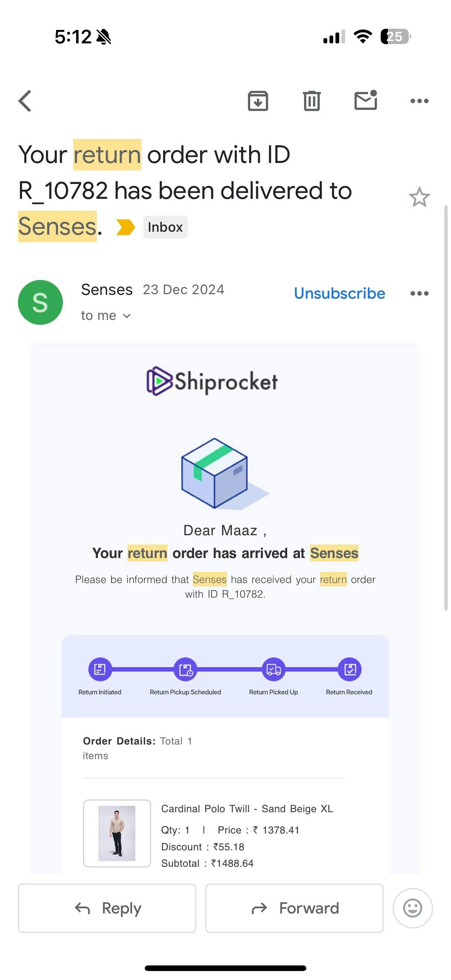Open message options beside Unsubscribe

(x=420, y=293)
